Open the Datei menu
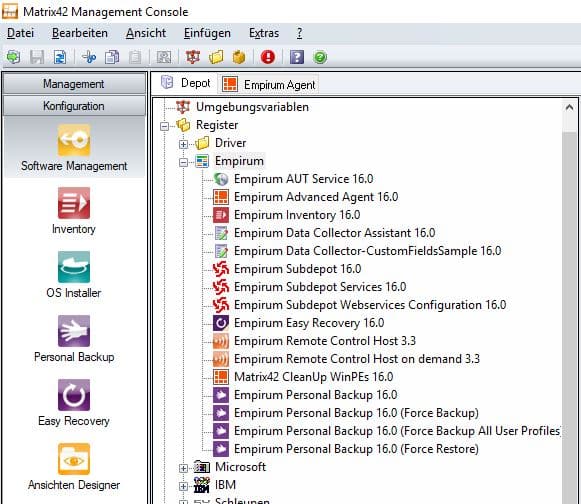The image size is (581, 504). click(20, 33)
